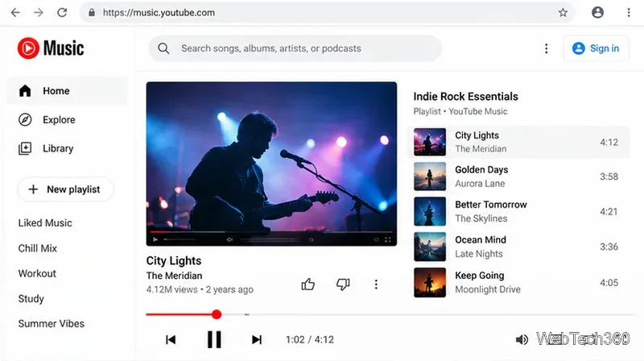Click the Home house icon
Viewport: 644px width, 361px height.
(25, 91)
